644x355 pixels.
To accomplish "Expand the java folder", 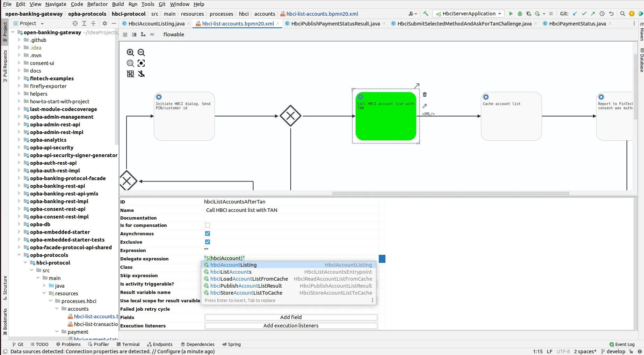I will pyautogui.click(x=44, y=286).
